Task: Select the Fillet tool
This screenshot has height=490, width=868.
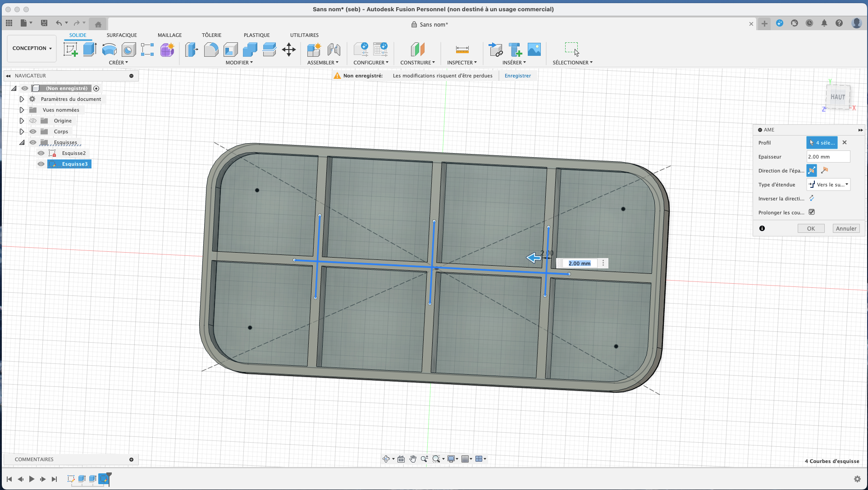Action: click(211, 49)
